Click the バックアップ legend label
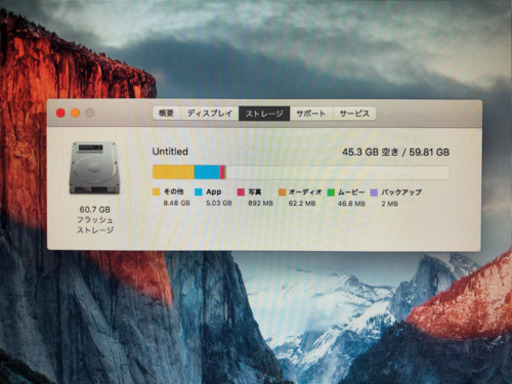 point(401,192)
